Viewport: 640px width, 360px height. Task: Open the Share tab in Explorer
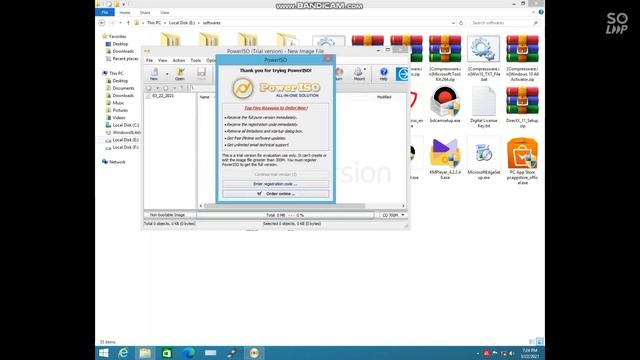point(145,13)
